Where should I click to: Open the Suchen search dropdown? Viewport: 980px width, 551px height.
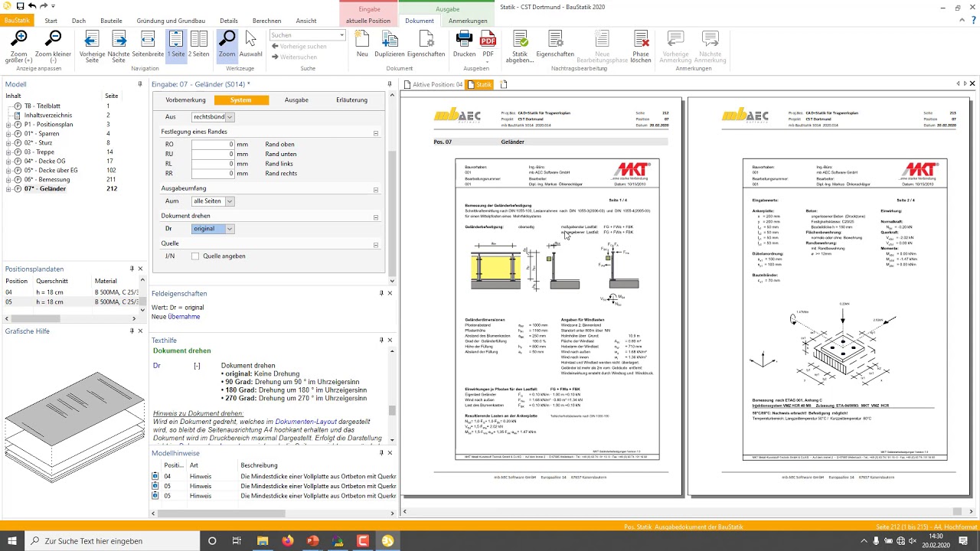342,35
